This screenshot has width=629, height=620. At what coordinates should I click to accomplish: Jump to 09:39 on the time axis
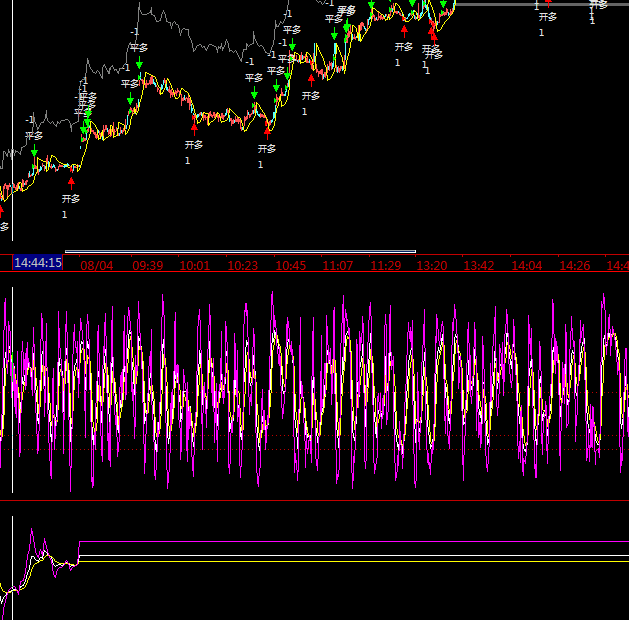point(147,266)
